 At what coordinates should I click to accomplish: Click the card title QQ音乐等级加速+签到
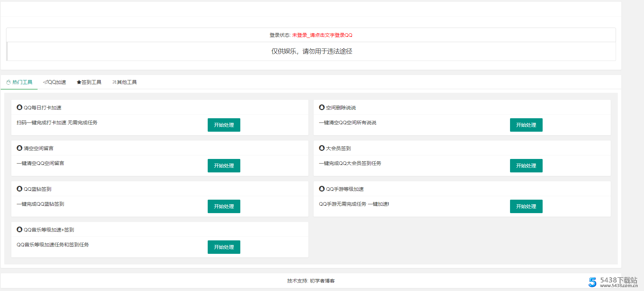pos(49,230)
